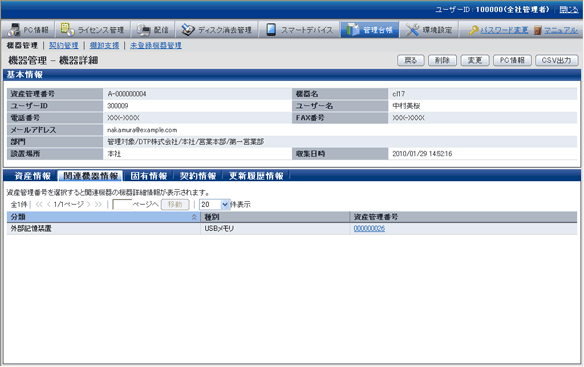
Task: Click the USBメモリ table cell
Action: point(275,228)
